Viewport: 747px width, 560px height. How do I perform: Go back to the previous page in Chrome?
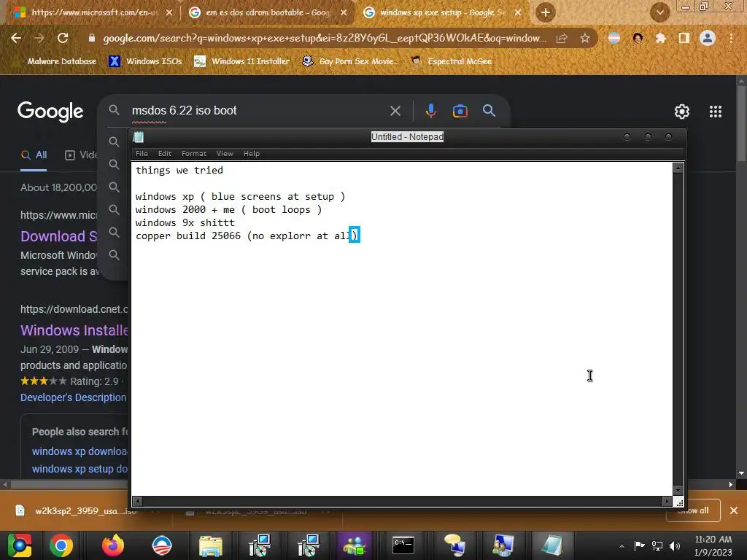16,38
